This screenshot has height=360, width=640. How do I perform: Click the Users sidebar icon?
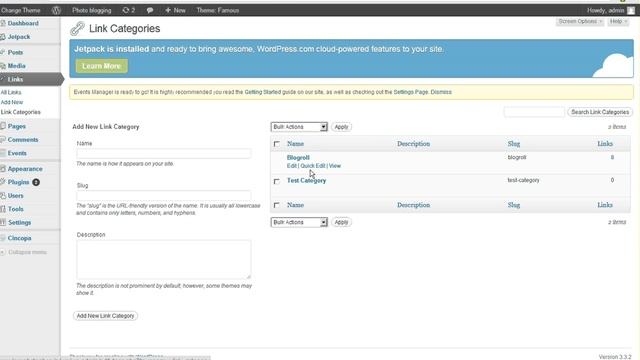[x=3, y=196]
